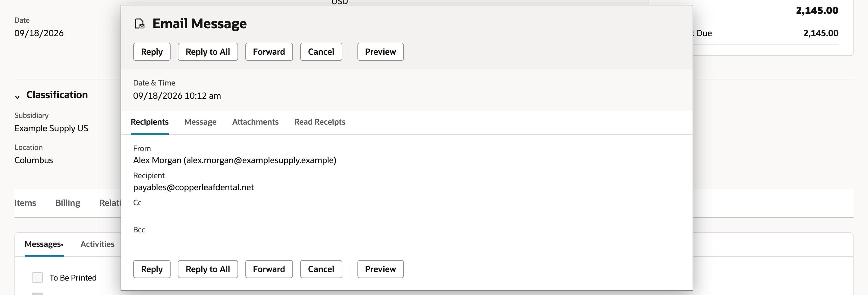
Task: Open the Message tab
Action: [x=200, y=122]
